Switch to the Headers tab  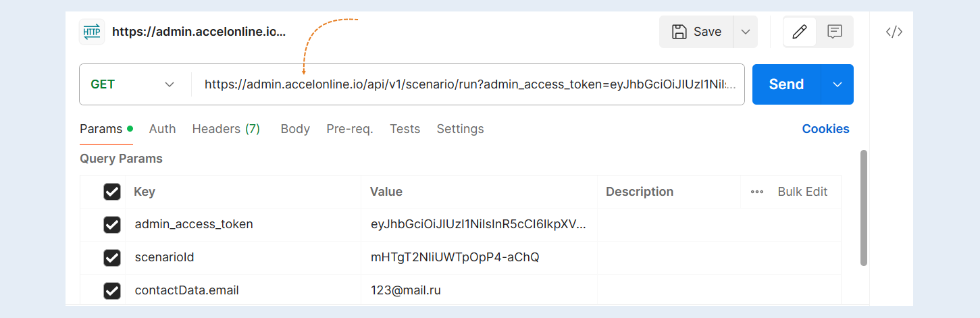tap(226, 129)
